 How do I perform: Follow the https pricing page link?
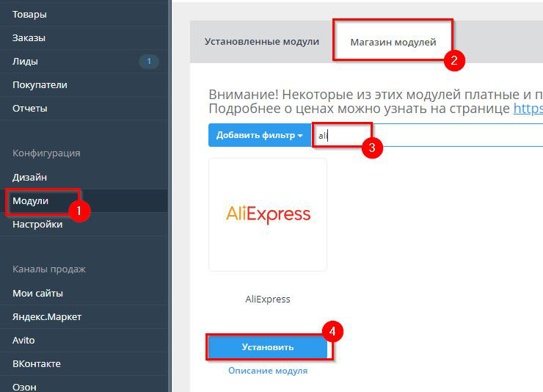(528, 109)
